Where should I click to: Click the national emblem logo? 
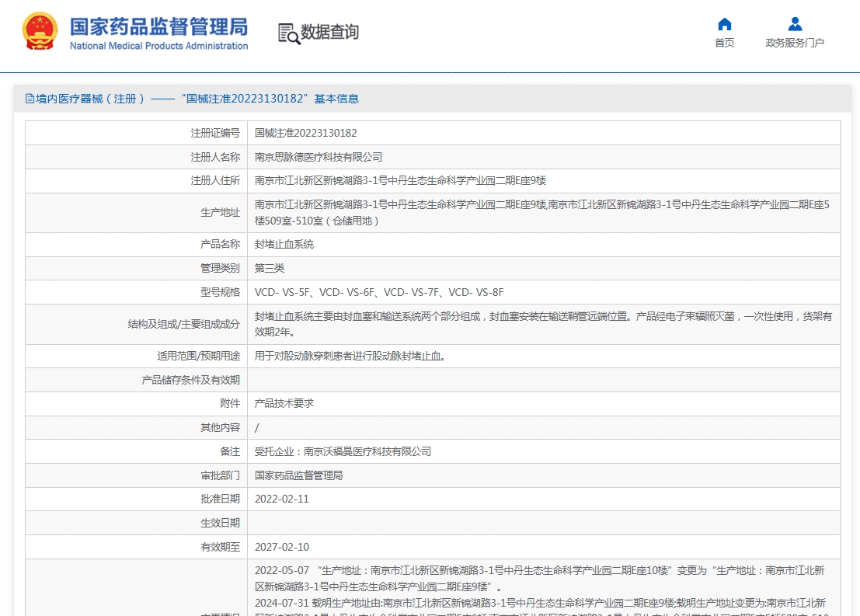pyautogui.click(x=40, y=31)
